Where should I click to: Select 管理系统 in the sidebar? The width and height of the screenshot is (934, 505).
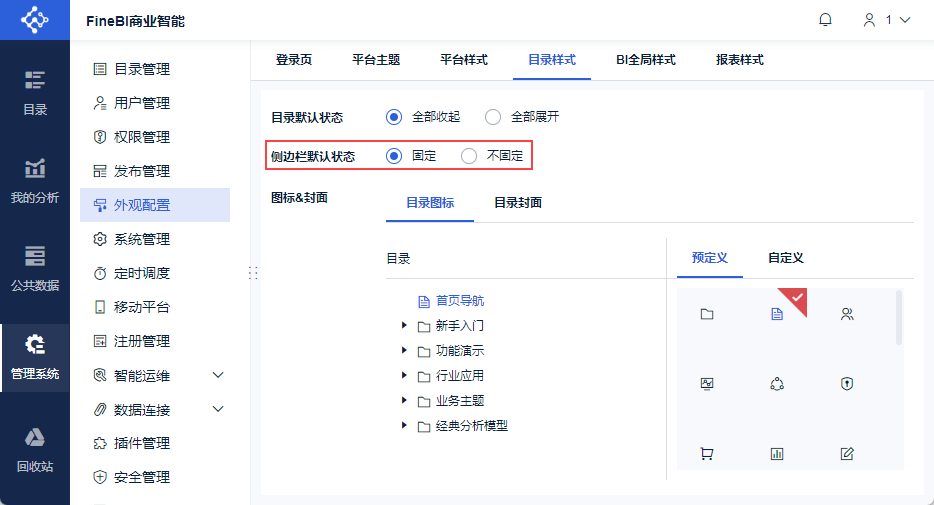35,357
